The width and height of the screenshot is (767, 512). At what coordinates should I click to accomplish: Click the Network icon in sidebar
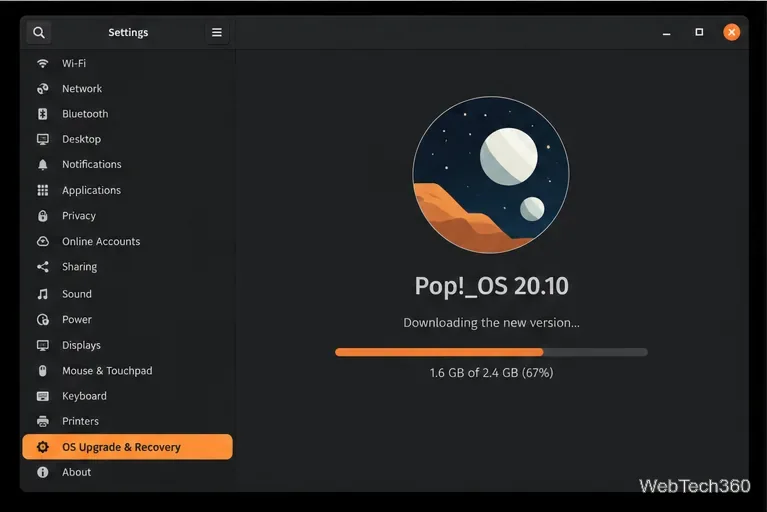(x=43, y=89)
